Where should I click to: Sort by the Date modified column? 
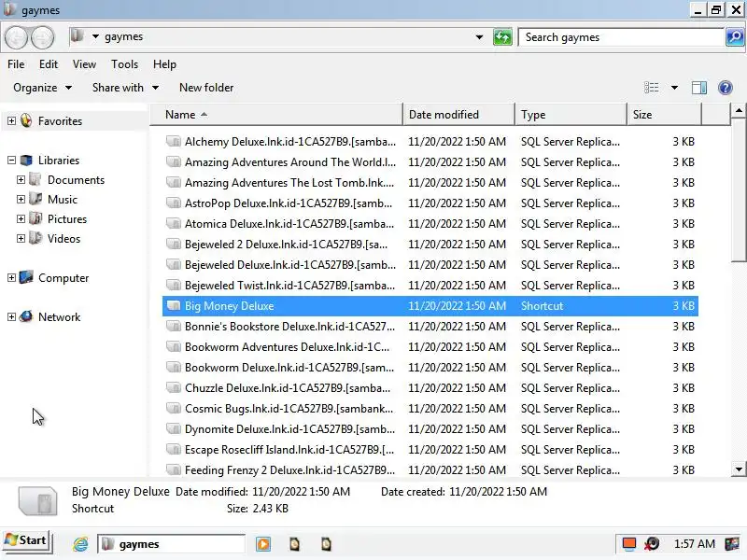(459, 115)
